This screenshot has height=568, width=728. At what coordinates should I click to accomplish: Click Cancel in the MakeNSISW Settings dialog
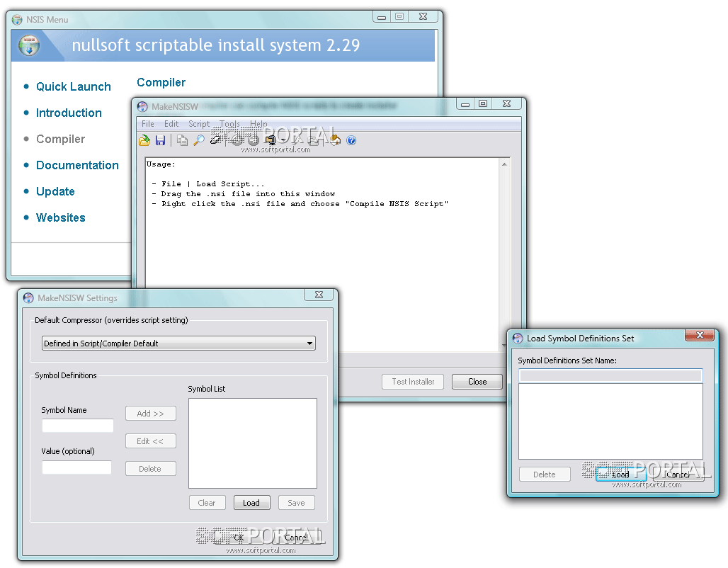pyautogui.click(x=296, y=538)
